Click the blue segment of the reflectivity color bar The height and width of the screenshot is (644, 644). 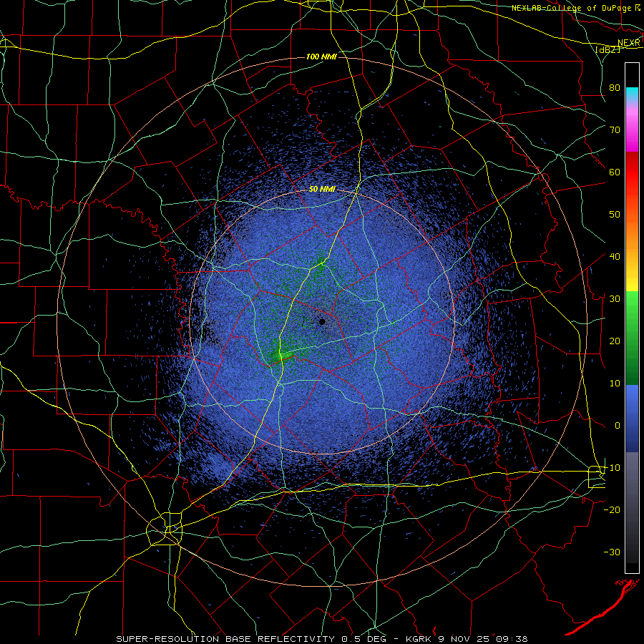632,419
